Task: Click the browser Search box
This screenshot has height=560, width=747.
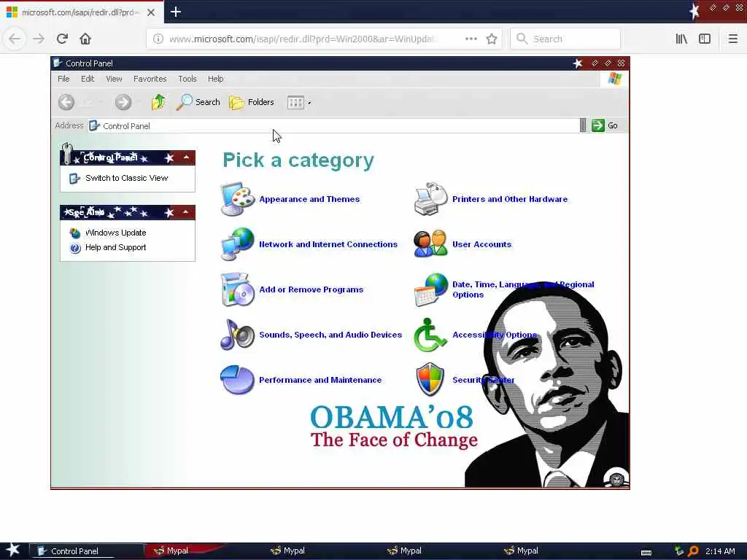Action: click(x=565, y=39)
